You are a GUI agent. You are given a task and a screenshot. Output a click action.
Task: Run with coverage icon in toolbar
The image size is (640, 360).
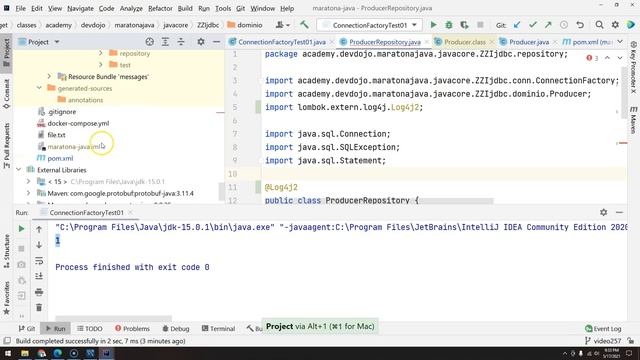click(x=464, y=25)
